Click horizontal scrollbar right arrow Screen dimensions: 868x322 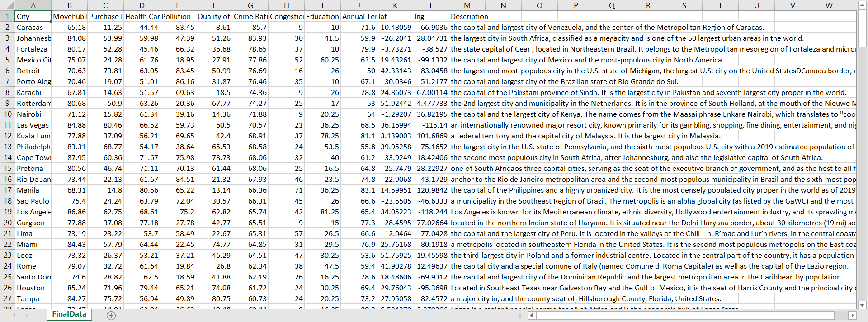coord(853,316)
